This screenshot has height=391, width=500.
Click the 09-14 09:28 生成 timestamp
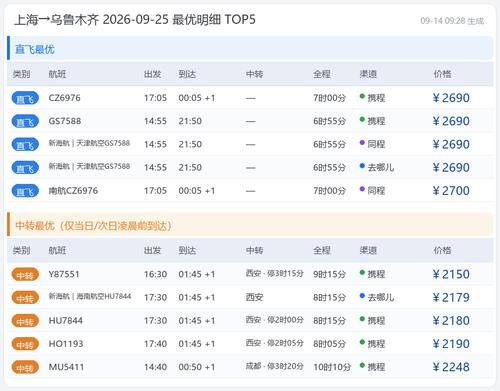(452, 21)
